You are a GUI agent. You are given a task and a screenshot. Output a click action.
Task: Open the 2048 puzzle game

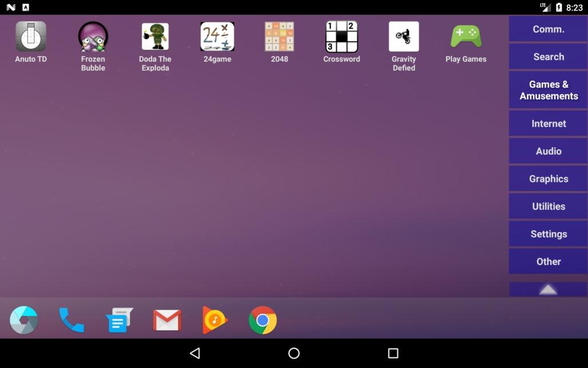(x=279, y=37)
